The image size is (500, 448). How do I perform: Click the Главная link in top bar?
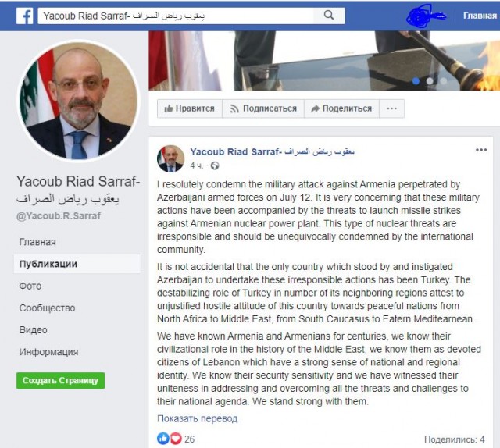coord(480,16)
